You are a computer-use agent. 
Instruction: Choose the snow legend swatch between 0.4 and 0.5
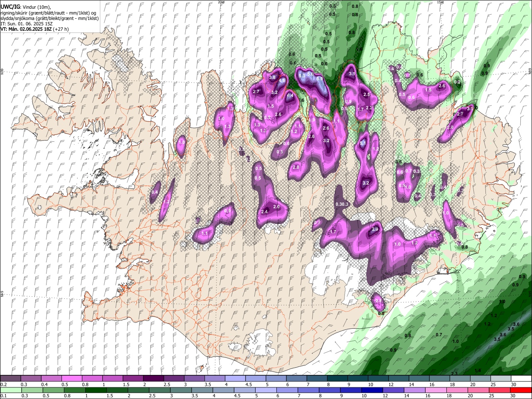[52, 379]
